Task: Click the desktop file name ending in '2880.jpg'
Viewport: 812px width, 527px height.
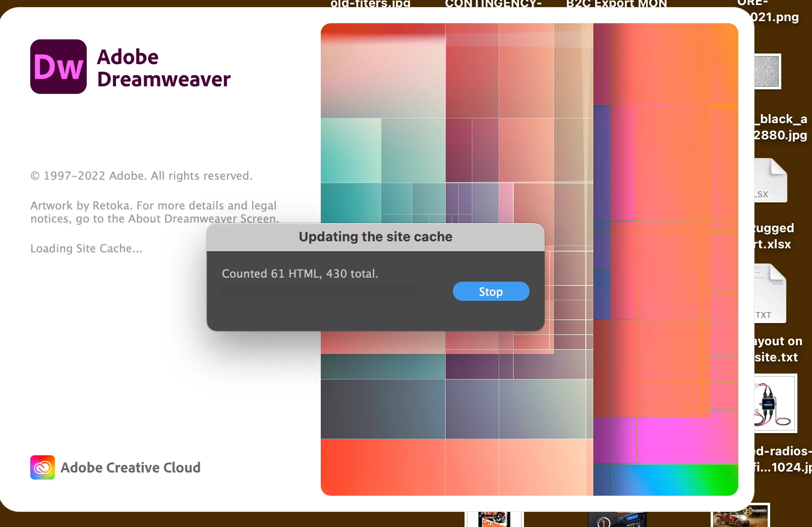Action: coord(781,127)
